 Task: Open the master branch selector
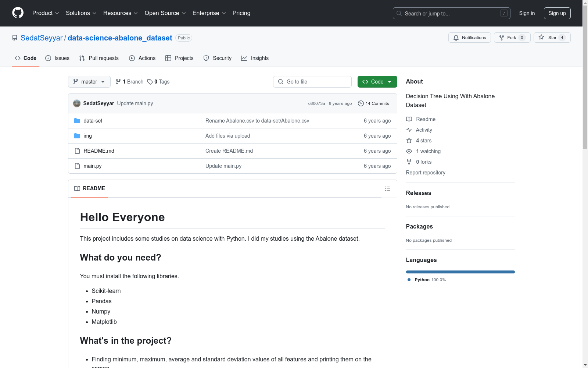[89, 82]
